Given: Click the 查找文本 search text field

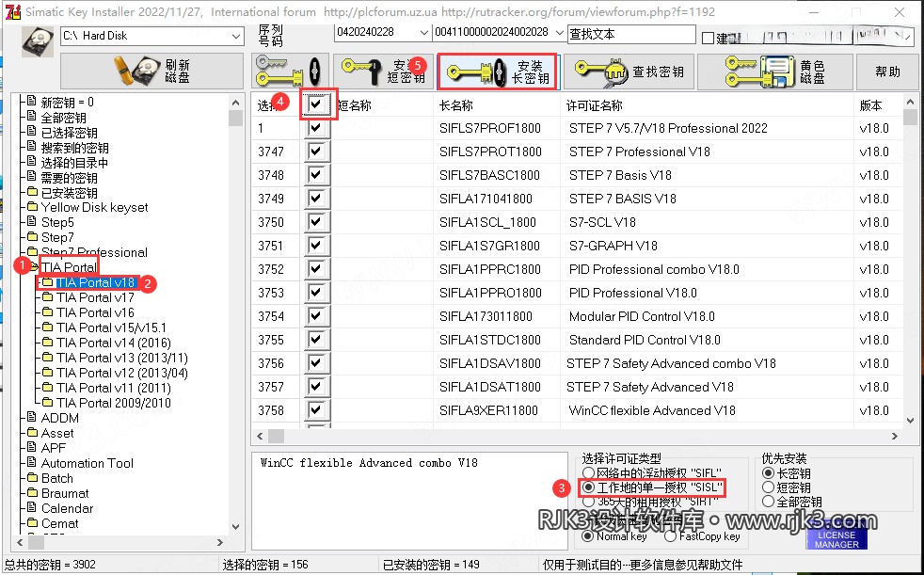Looking at the screenshot, I should [631, 34].
